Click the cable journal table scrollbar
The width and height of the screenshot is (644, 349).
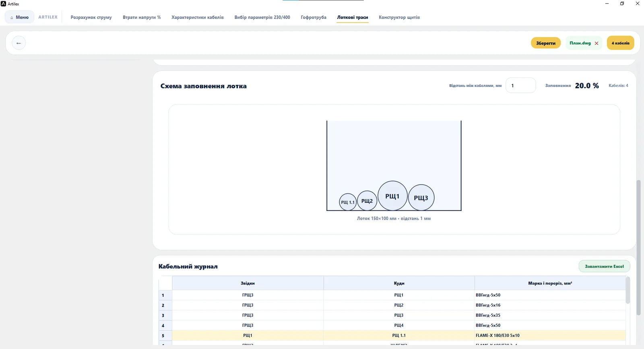click(627, 290)
